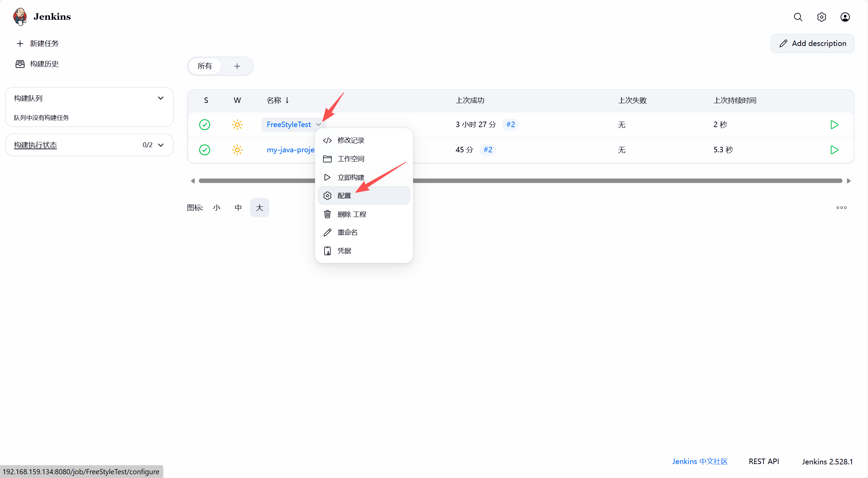Click the Add description button
Image resolution: width=868 pixels, height=478 pixels.
point(812,43)
